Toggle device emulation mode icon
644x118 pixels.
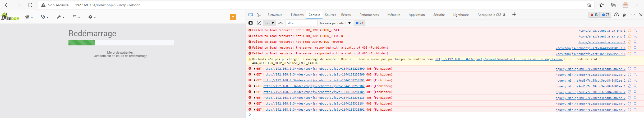coord(259,15)
